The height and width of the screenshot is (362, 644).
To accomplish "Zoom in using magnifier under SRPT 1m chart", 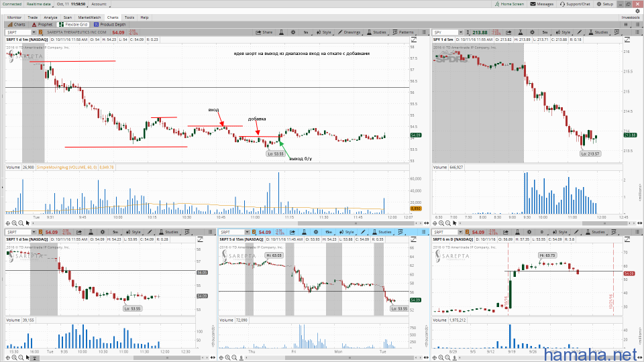I will pos(14,223).
